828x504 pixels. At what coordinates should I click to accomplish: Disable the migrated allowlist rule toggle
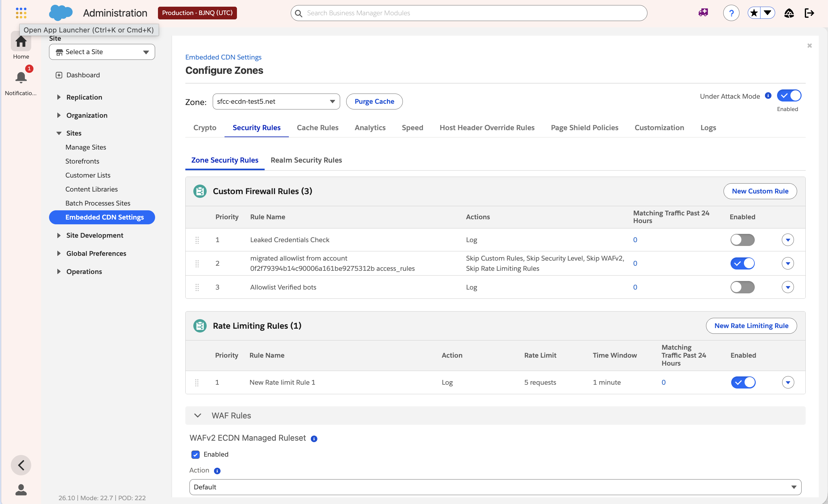[x=742, y=263]
